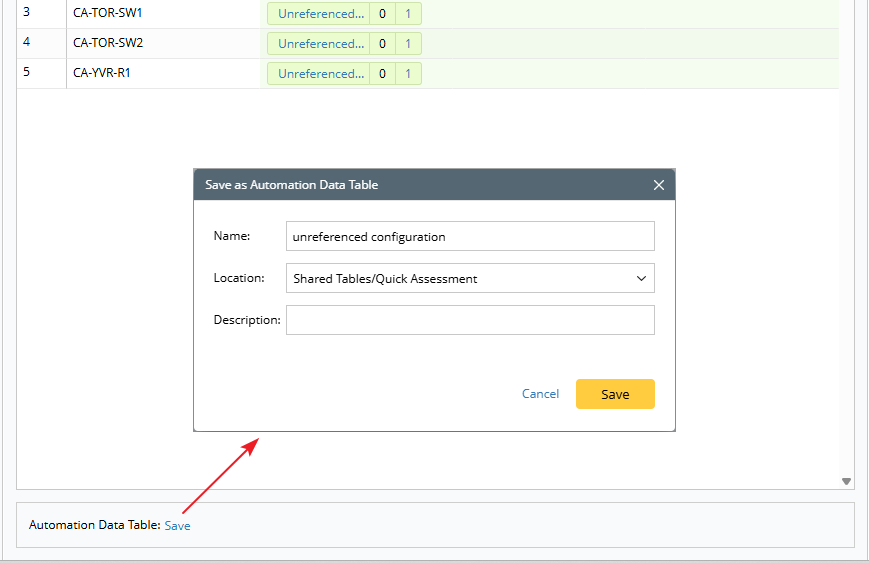Viewport: 869px width, 563px height.
Task: Click Save link beside Automation Data Table
Action: click(177, 525)
